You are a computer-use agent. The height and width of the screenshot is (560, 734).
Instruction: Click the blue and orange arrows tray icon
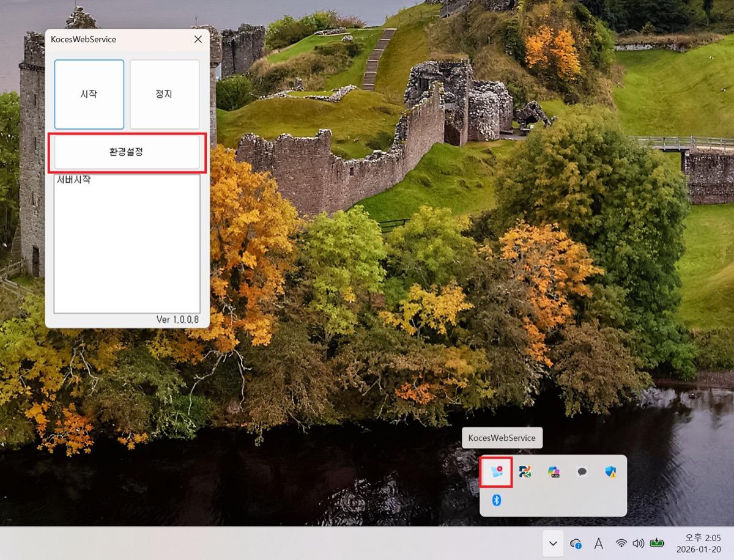[525, 471]
